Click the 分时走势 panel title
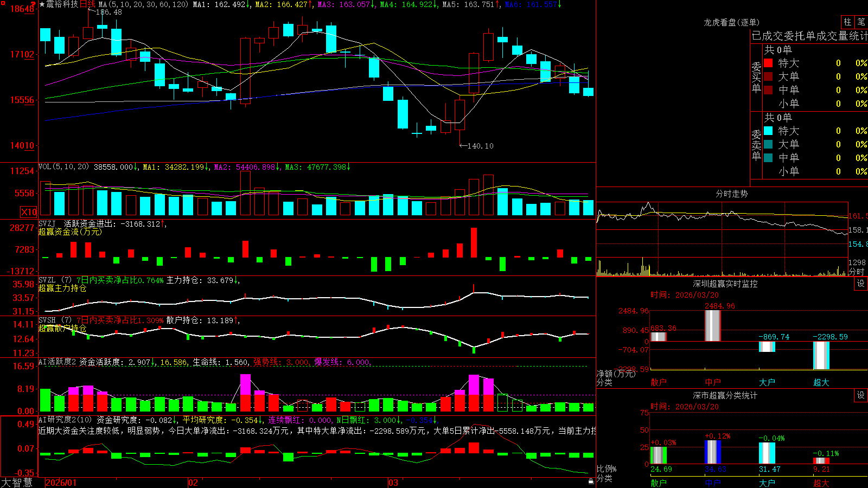Viewport: 868px width, 488px height. (731, 194)
